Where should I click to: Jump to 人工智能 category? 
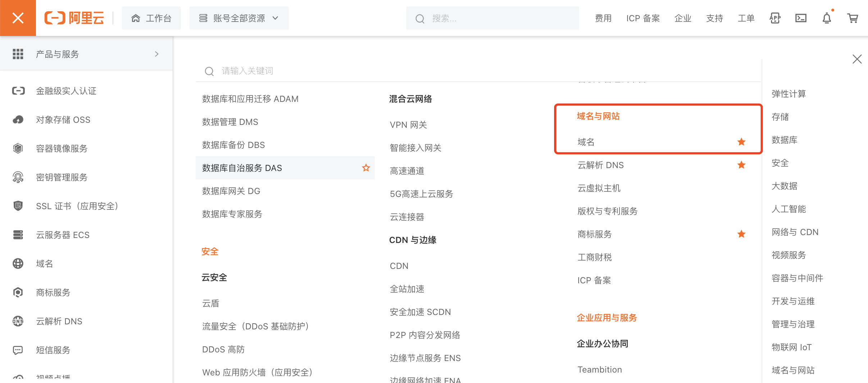[789, 209]
